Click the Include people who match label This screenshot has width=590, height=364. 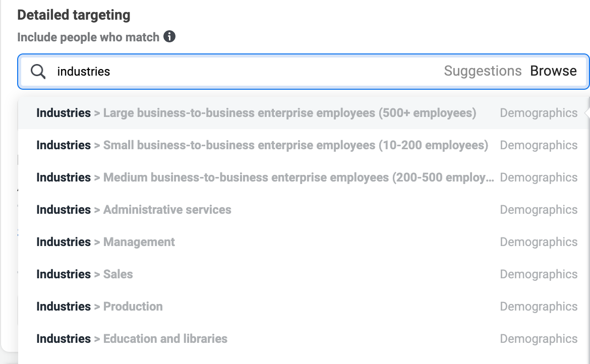click(88, 37)
